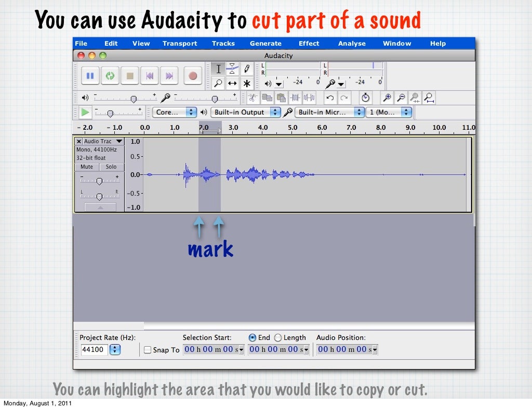
Task: Click the Sync-Lock clock icon
Action: (x=365, y=98)
